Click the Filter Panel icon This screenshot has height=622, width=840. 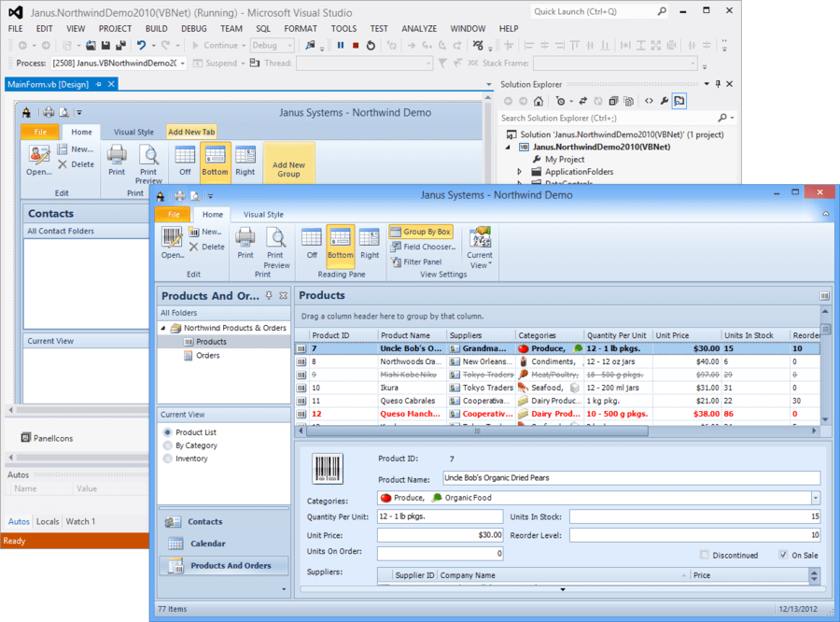pos(396,262)
